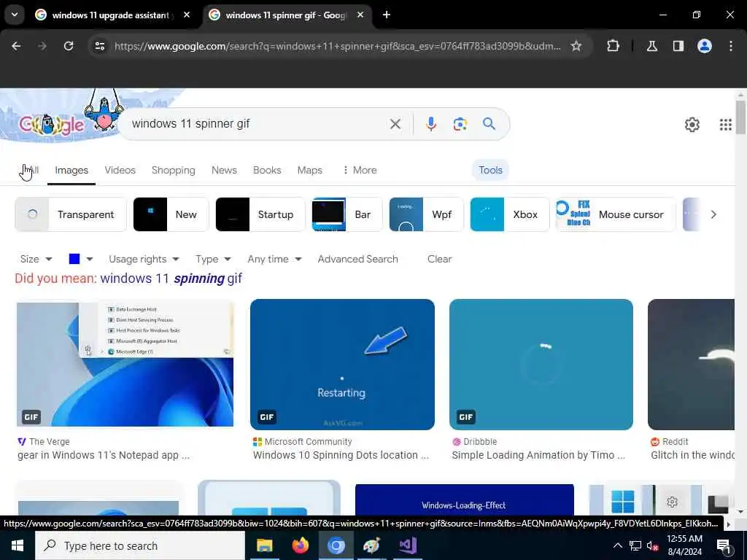Open the Restarting GIF thumbnail
The width and height of the screenshot is (747, 560).
[x=342, y=365]
